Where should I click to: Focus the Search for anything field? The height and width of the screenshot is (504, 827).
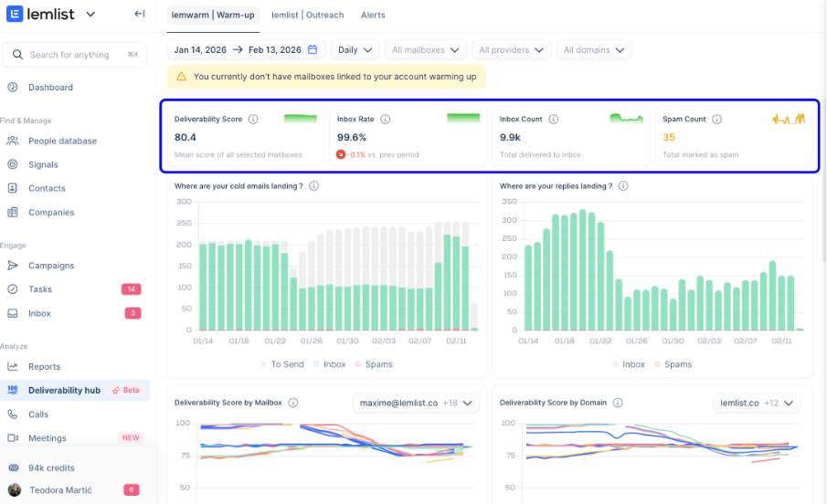[74, 55]
